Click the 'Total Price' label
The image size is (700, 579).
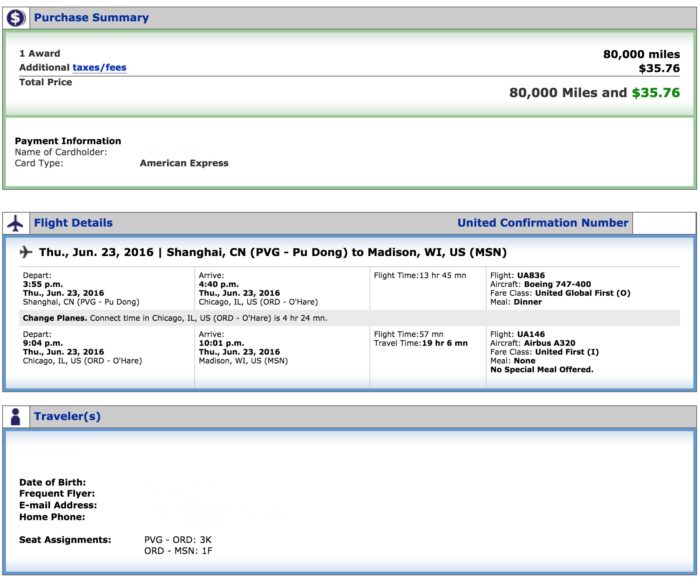45,82
